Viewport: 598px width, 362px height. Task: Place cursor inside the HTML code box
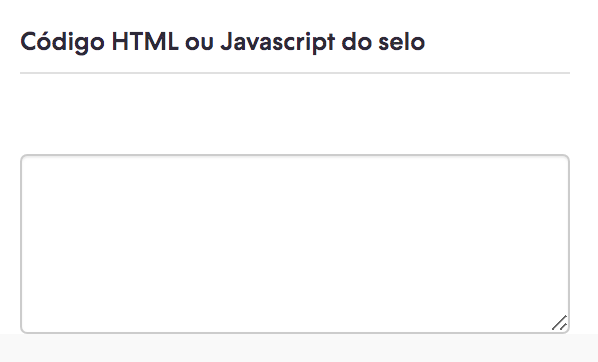tap(295, 244)
